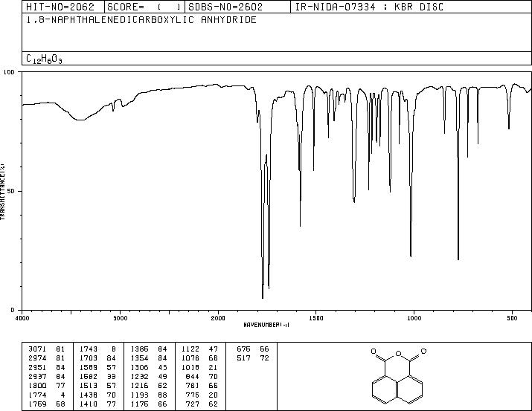Click the chemical structure drawing of the anhydride
532x411 pixels.
(397, 376)
